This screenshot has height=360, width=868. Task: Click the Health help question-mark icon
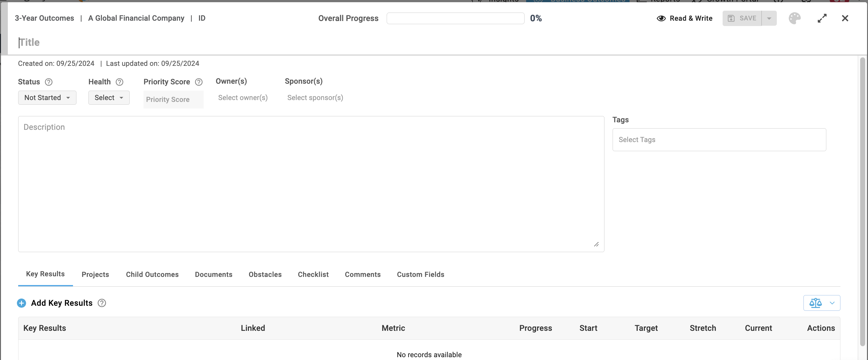120,82
